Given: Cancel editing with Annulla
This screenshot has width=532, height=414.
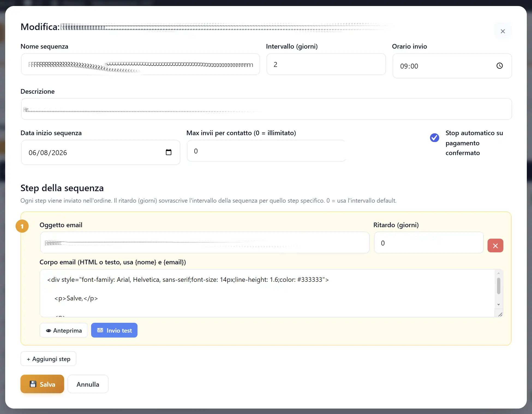Looking at the screenshot, I should 88,384.
